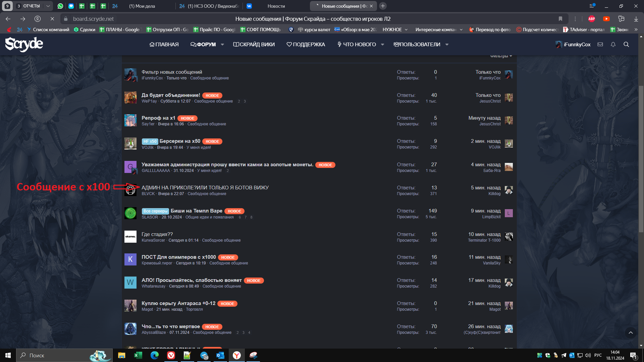This screenshot has height=362, width=644.
Task: Open Telegram from the taskbar
Action: coord(204,355)
